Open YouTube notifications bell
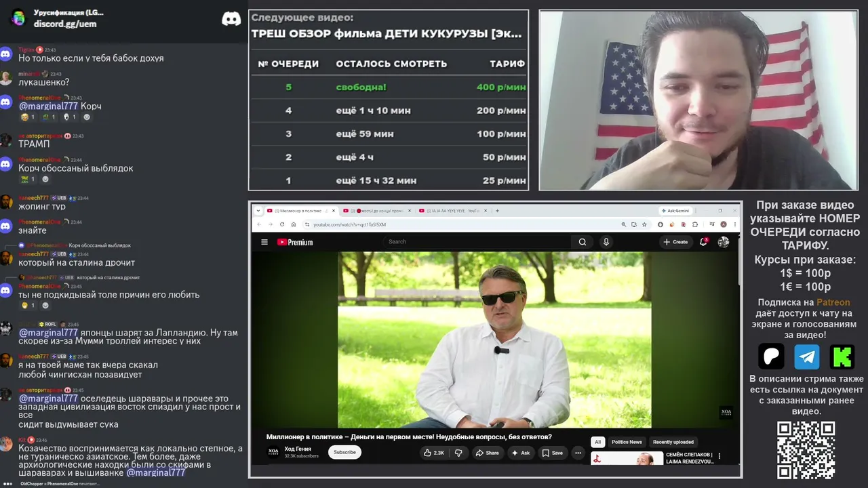Viewport: 868px width, 488px height. click(x=704, y=242)
